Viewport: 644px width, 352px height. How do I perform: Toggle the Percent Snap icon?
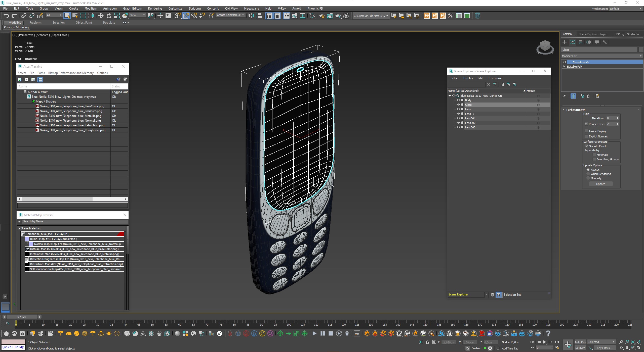tap(194, 16)
